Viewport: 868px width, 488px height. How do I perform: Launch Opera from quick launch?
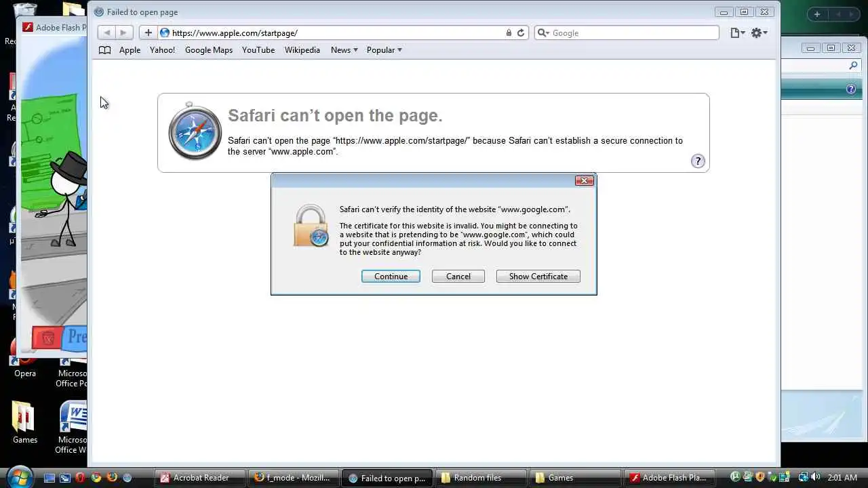pos(80,478)
